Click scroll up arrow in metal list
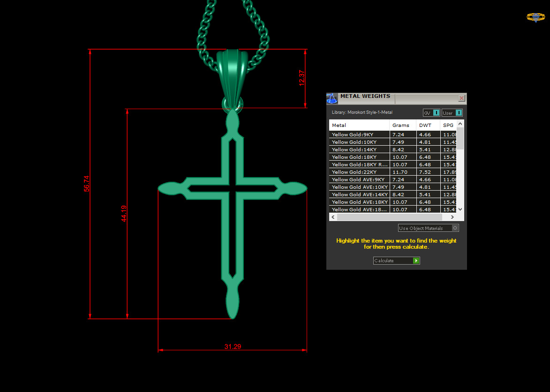 pyautogui.click(x=460, y=124)
